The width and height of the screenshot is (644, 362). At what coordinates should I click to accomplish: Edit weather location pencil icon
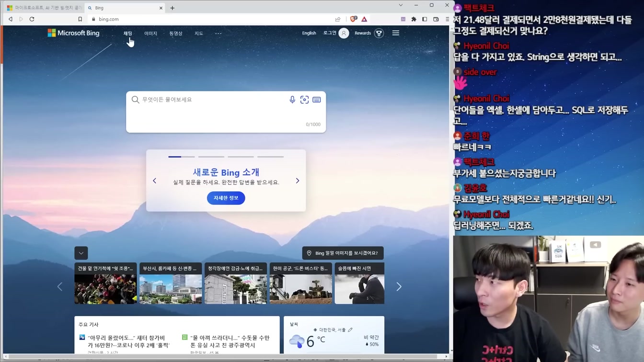pyautogui.click(x=350, y=329)
